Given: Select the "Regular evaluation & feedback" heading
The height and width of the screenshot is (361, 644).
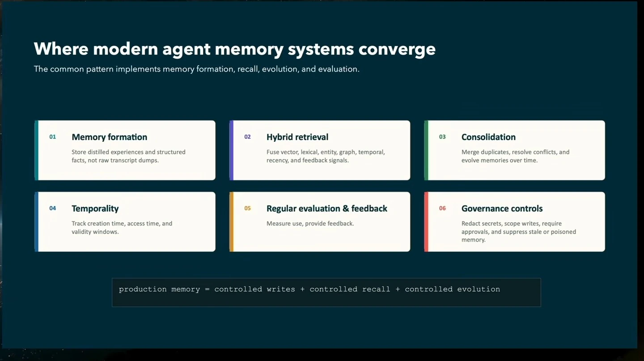Looking at the screenshot, I should (x=327, y=208).
